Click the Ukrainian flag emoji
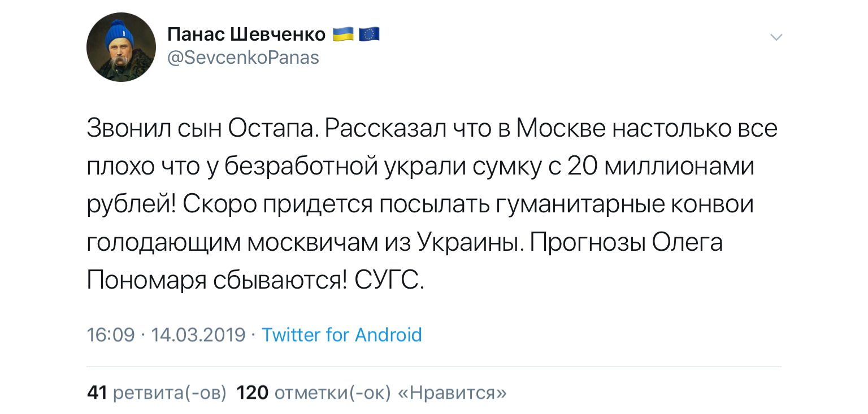Screen dimensions: 868x414 click(342, 35)
